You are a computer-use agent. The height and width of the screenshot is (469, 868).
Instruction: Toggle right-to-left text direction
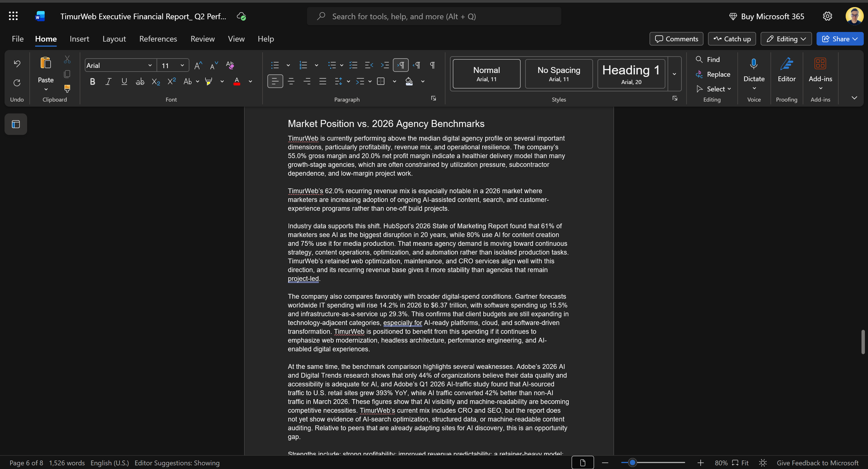417,65
